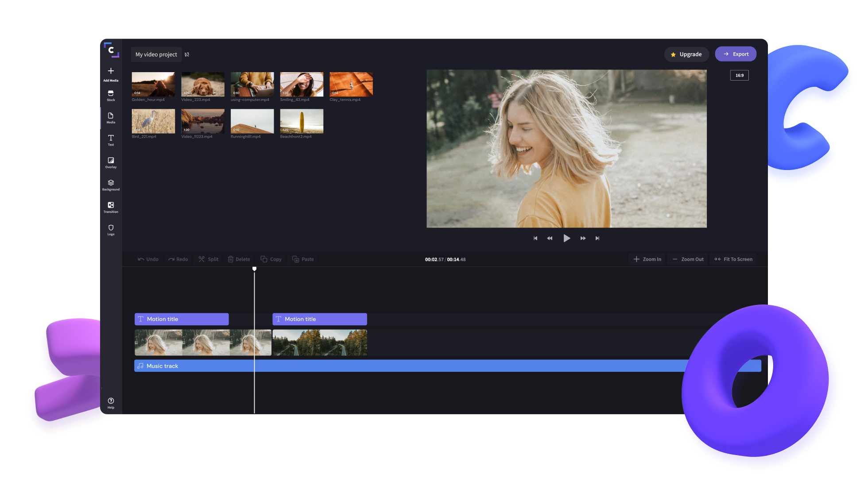Click Undo last action
Image resolution: width=868 pixels, height=478 pixels.
(x=147, y=259)
